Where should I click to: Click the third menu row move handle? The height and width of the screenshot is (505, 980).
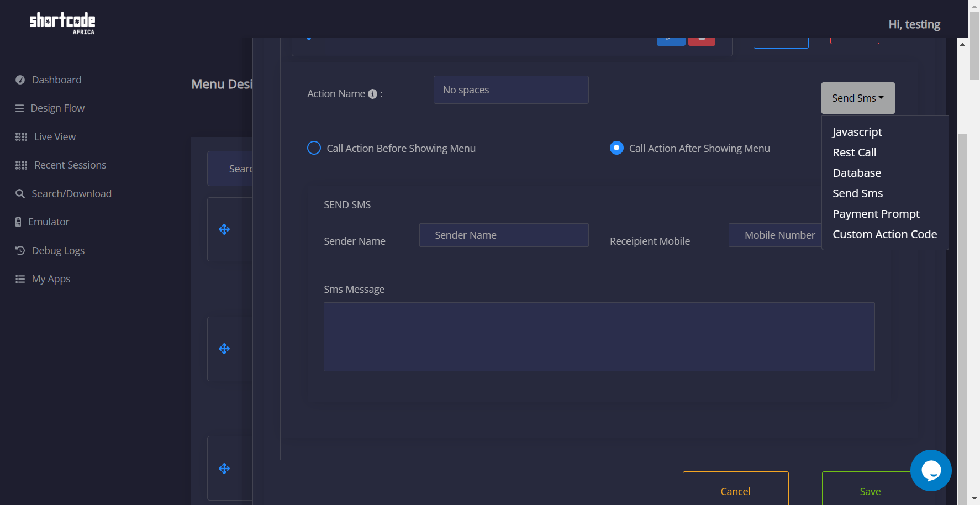click(x=224, y=469)
